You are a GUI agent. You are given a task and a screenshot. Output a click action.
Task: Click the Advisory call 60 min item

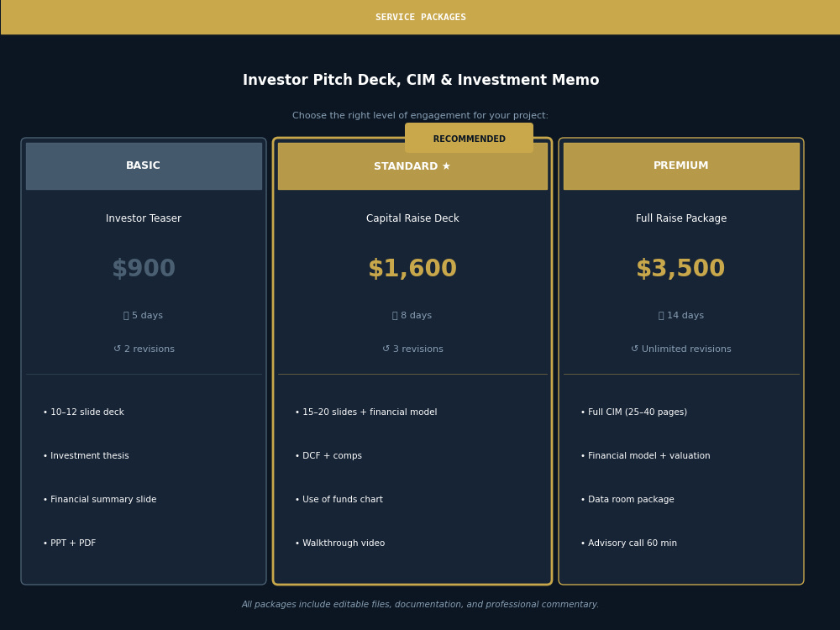pos(629,543)
